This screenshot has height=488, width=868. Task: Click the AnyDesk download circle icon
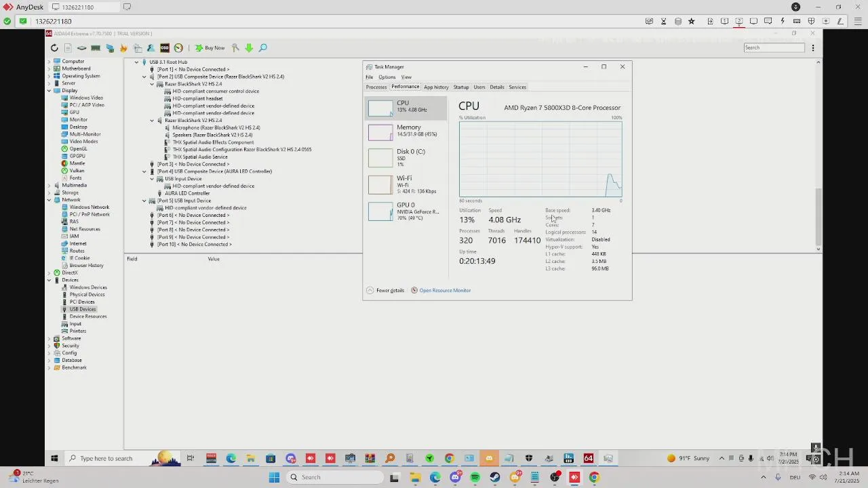point(795,7)
